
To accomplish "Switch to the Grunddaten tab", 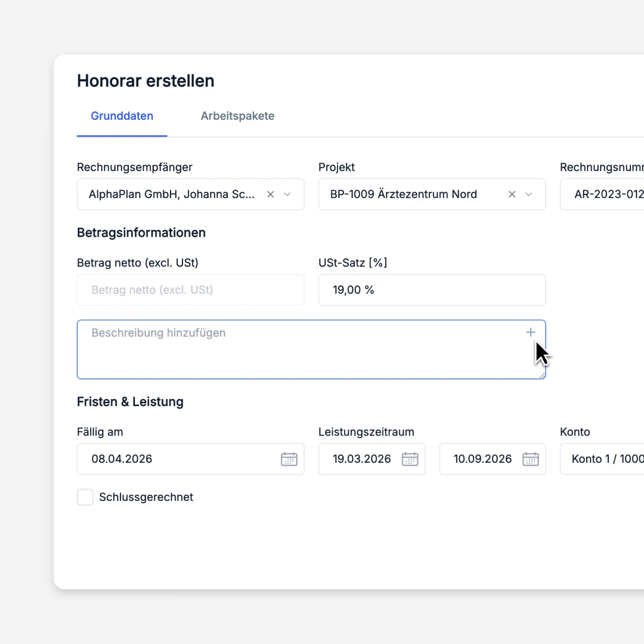I will tap(122, 116).
